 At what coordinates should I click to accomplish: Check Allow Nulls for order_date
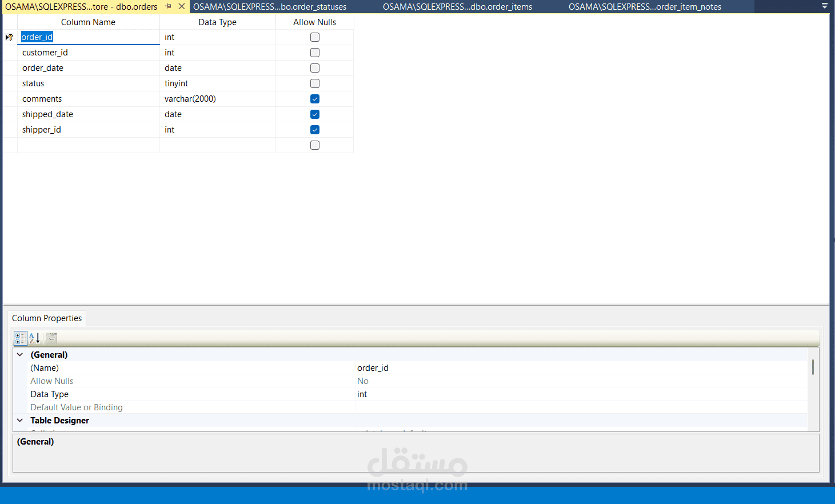pyautogui.click(x=315, y=68)
